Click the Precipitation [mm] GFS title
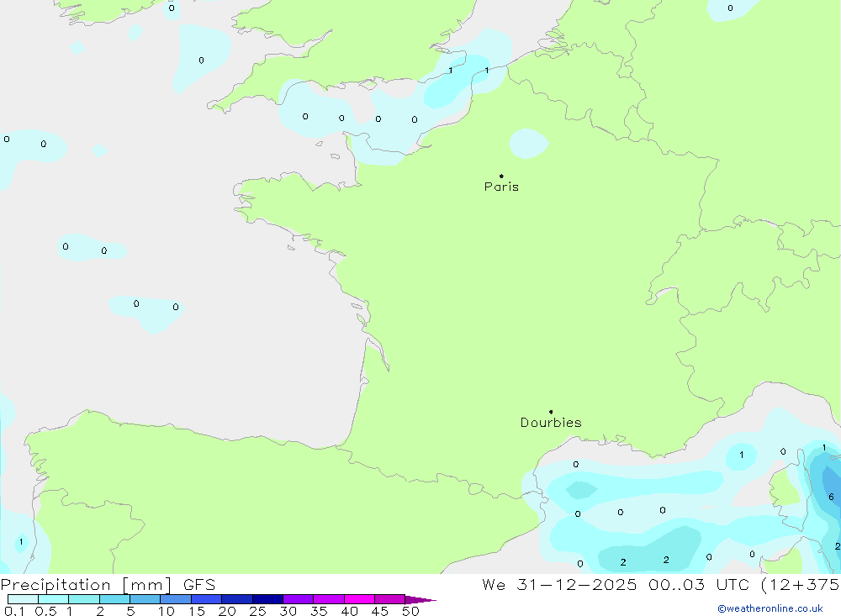This screenshot has width=841, height=616. coord(108,584)
